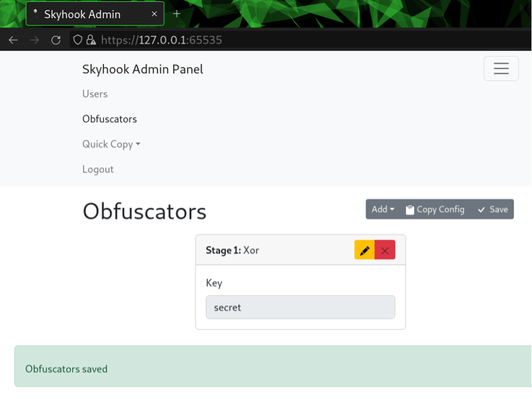532x399 pixels.
Task: Click the Skyhook Admin Panel brand link
Action: tap(143, 69)
